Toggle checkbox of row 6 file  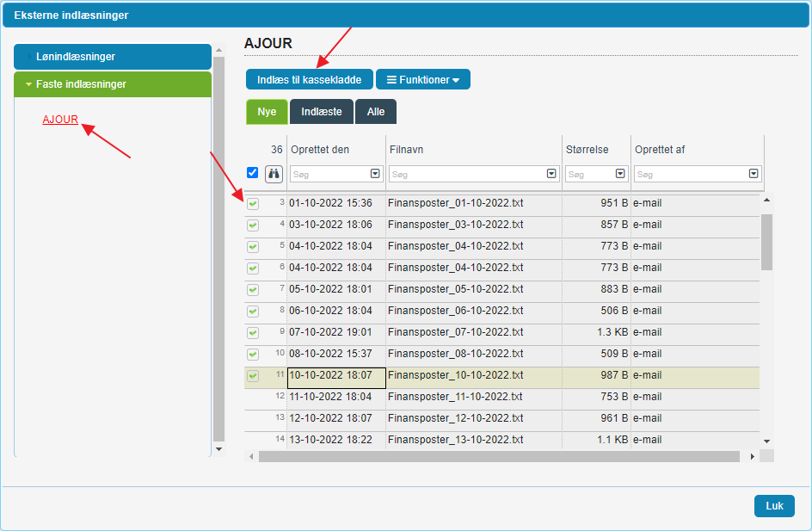point(253,269)
